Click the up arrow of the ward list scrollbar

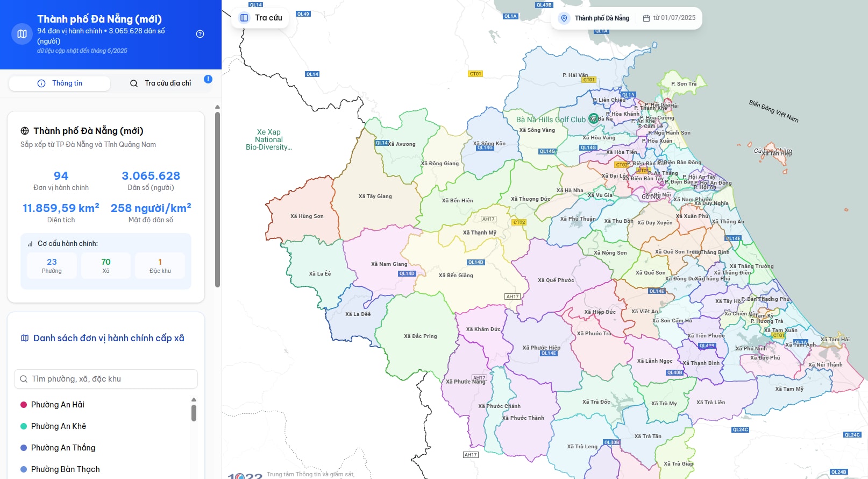(x=194, y=400)
